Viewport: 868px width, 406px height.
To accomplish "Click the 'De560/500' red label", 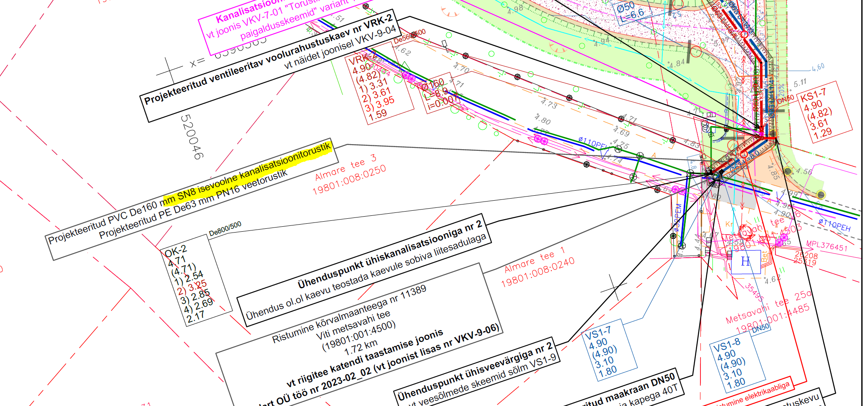I will (x=410, y=36).
